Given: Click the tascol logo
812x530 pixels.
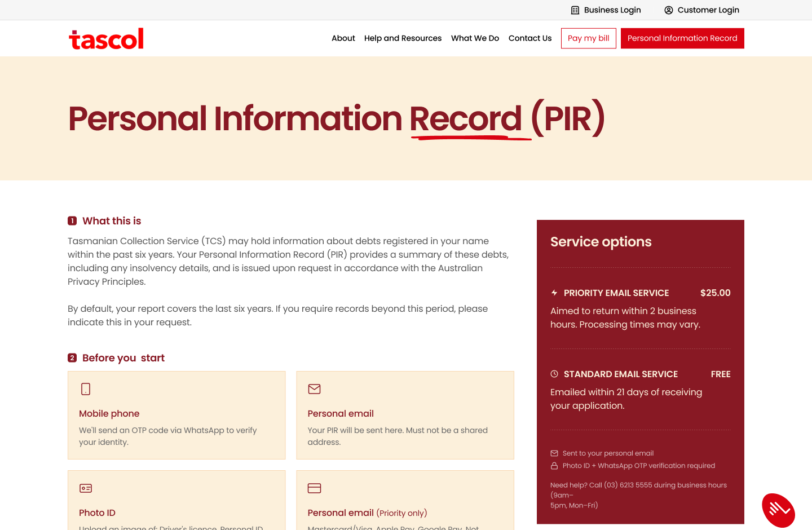Looking at the screenshot, I should (x=106, y=39).
